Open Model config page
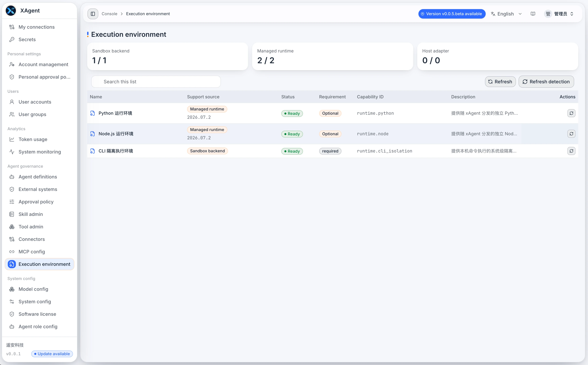This screenshot has height=365, width=588. click(39, 289)
